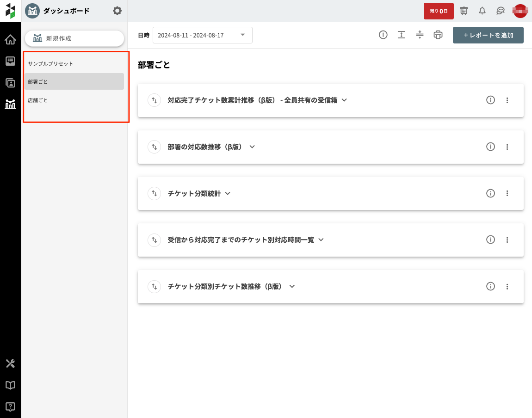
Task: Click the home icon in sidebar
Action: point(10,40)
